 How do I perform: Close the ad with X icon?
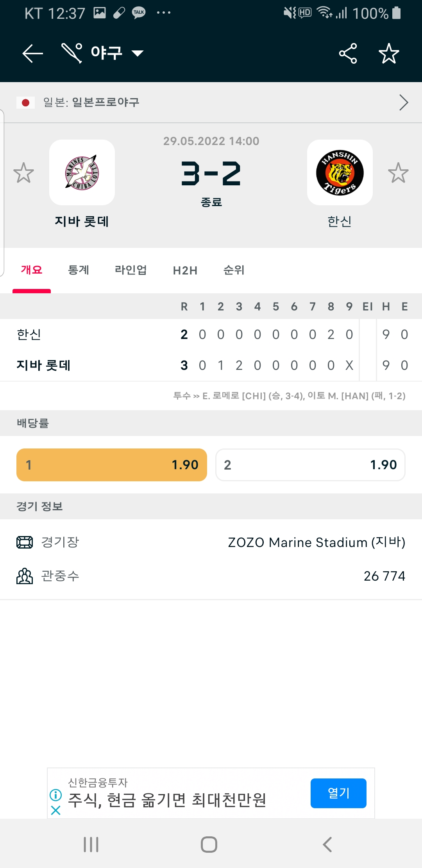tap(56, 810)
